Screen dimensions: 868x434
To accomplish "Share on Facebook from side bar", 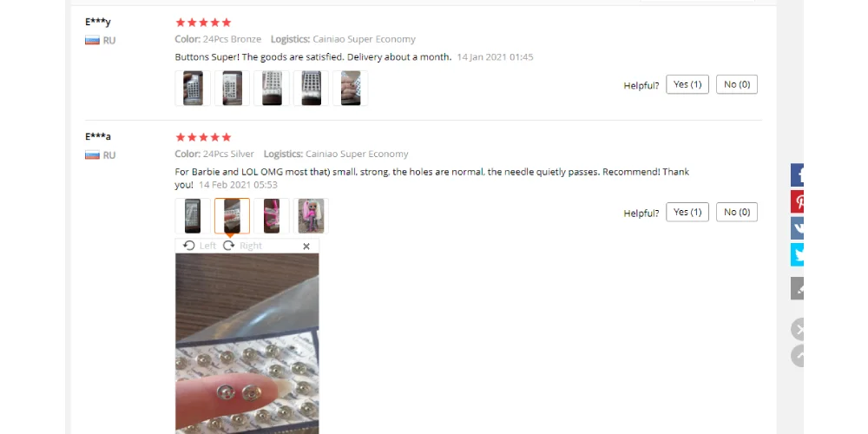I will click(x=797, y=175).
